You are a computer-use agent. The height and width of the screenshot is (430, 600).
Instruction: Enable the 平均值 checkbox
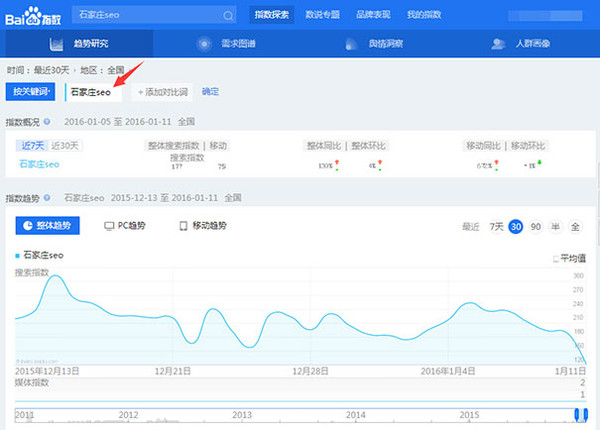tap(556, 258)
